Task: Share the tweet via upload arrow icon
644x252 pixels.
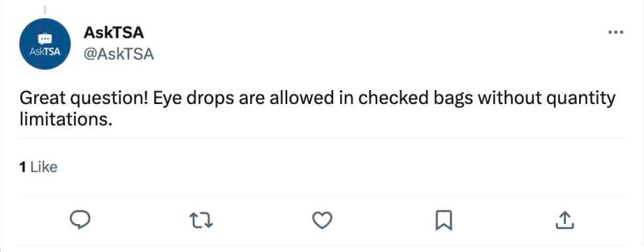Action: [565, 221]
